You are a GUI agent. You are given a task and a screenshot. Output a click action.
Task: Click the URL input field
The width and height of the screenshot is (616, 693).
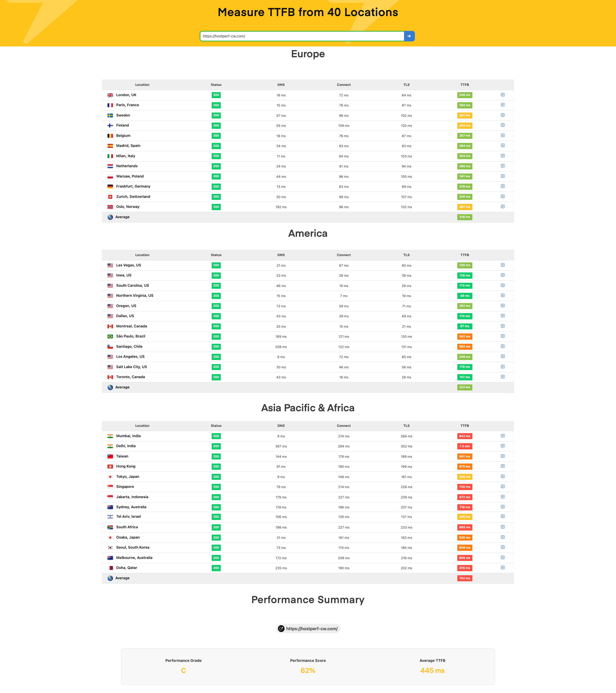pos(302,36)
